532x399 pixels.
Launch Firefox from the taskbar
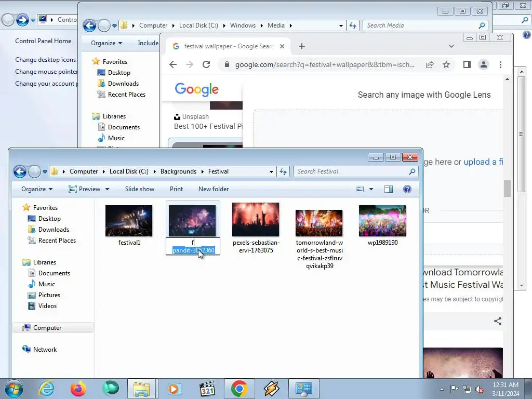click(78, 389)
